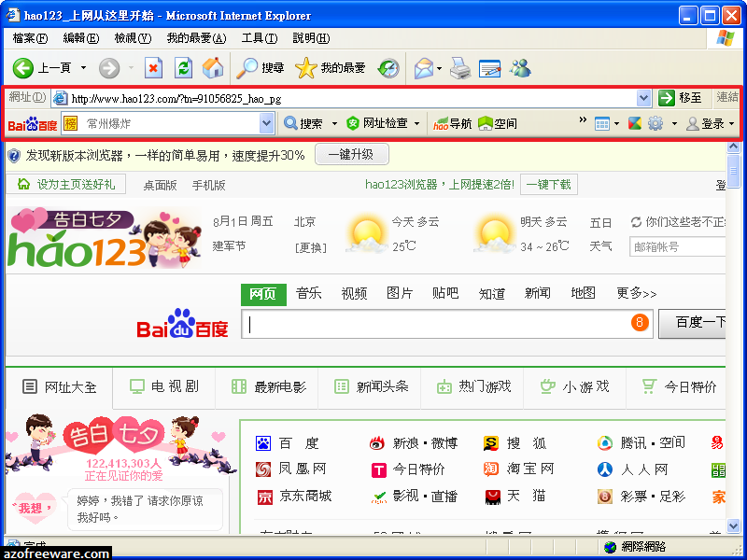Select the 图片 search tab
Image resolution: width=747 pixels, height=560 pixels.
pos(400,293)
